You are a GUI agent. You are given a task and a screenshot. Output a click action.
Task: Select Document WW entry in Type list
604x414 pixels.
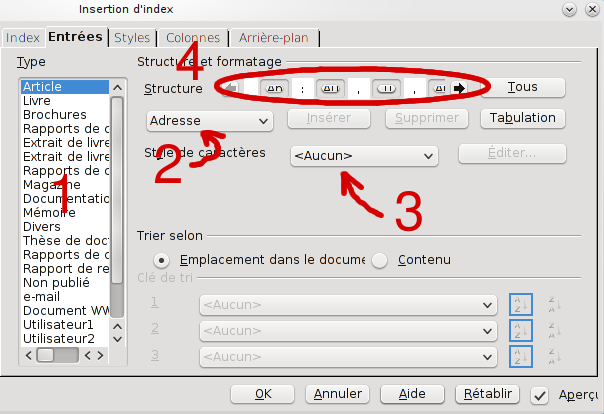click(65, 311)
